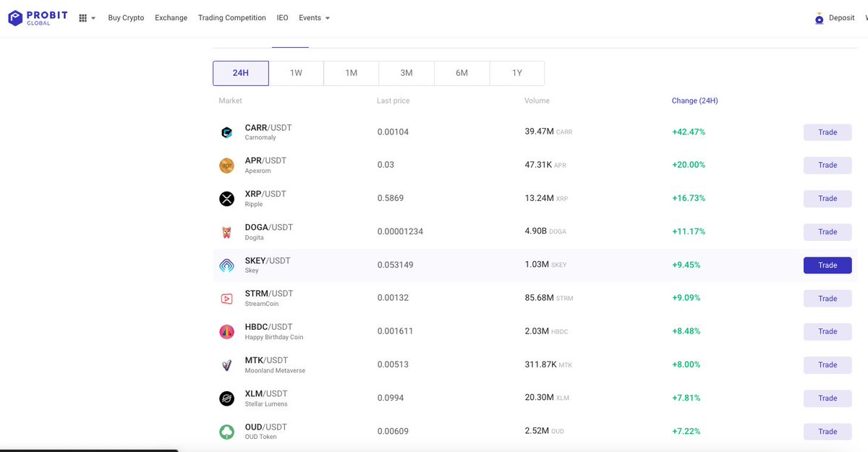
Task: Click the STRM StreamCoin icon
Action: coord(226,299)
